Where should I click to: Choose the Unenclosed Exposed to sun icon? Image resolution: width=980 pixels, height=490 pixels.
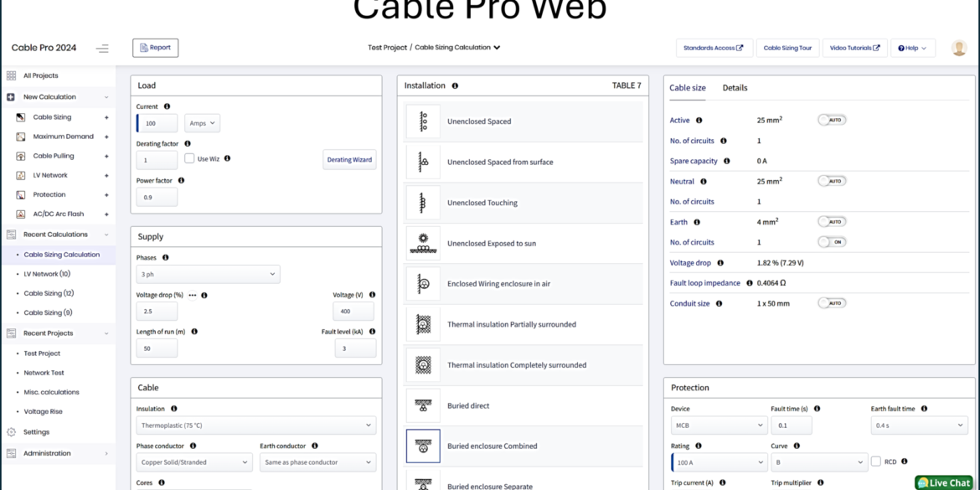click(x=423, y=243)
